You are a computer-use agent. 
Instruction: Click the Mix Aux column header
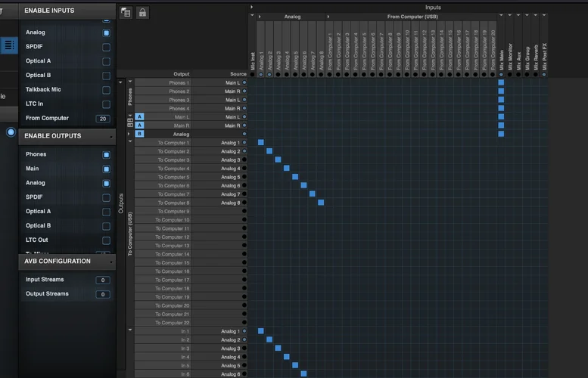click(518, 60)
